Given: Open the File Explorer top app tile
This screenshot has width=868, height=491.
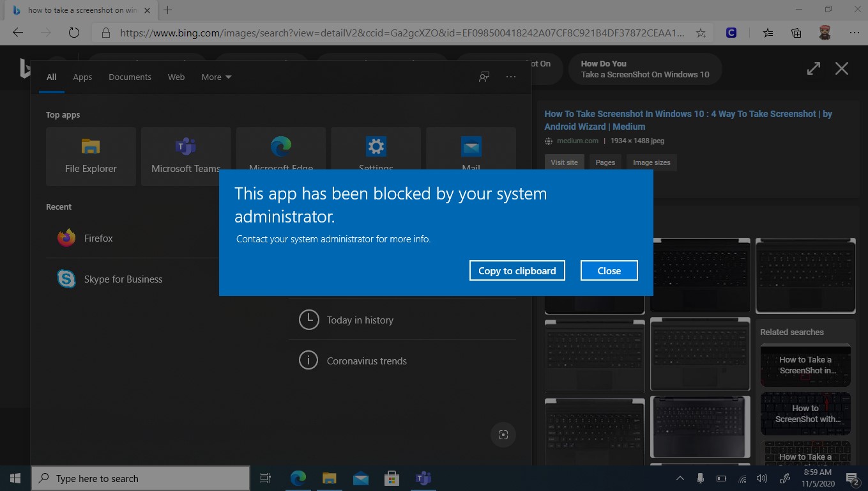Looking at the screenshot, I should (91, 157).
